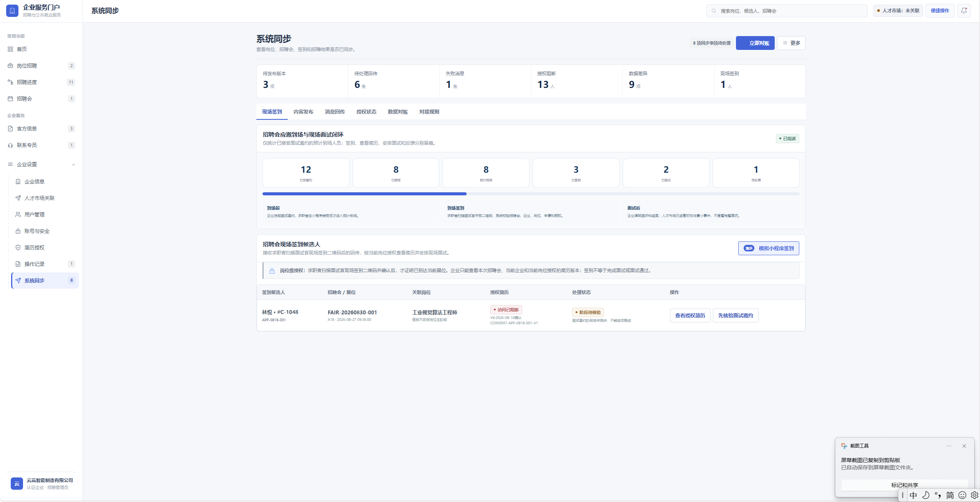Go to 招聘进度 sidebar entry

click(41, 82)
